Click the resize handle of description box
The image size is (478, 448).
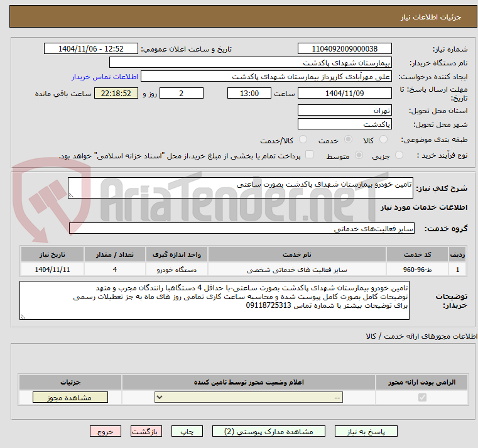pos(71,195)
